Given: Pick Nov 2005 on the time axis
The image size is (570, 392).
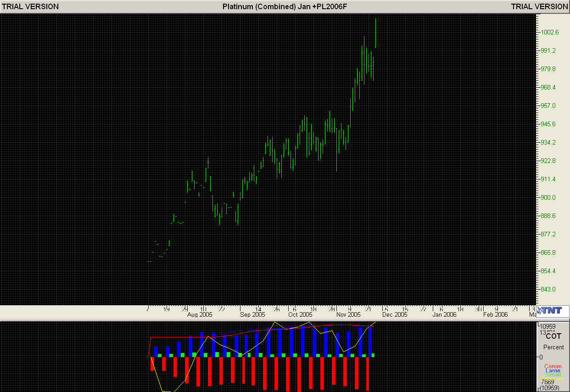Looking at the screenshot, I should point(348,315).
